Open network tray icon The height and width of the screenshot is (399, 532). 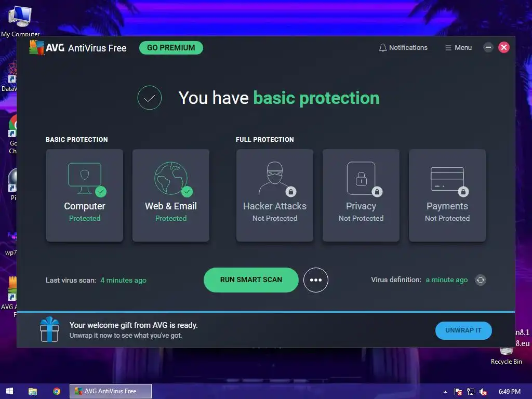(471, 392)
